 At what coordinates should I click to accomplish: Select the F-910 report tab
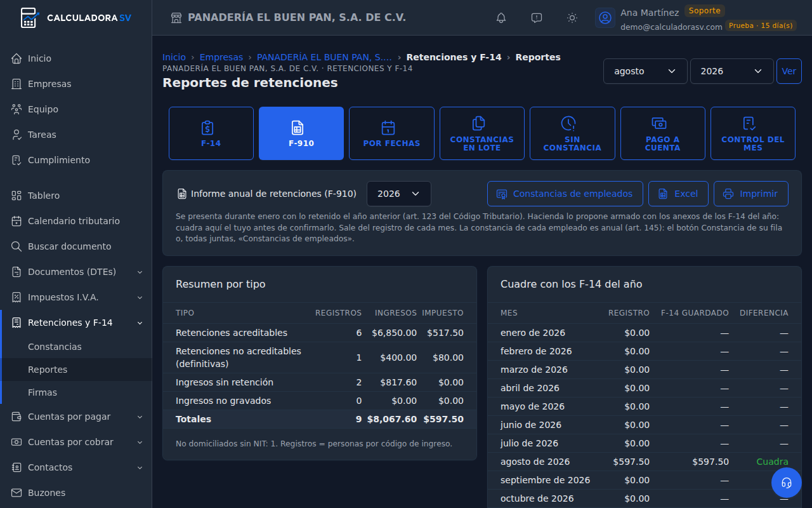(x=301, y=133)
